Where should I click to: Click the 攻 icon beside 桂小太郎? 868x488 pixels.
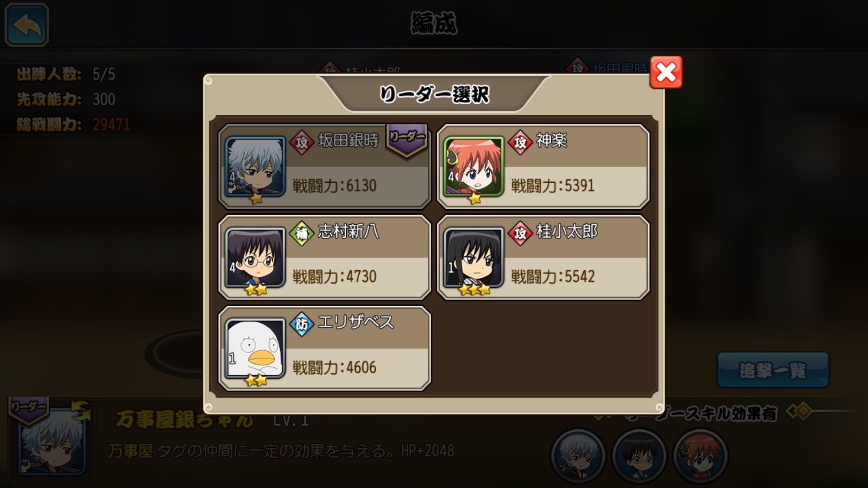pos(520,233)
